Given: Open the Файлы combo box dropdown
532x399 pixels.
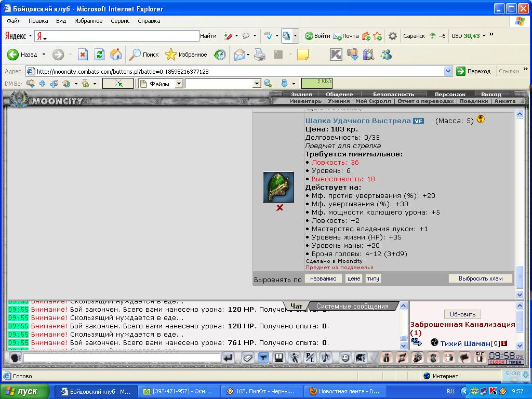Looking at the screenshot, I should [x=179, y=84].
